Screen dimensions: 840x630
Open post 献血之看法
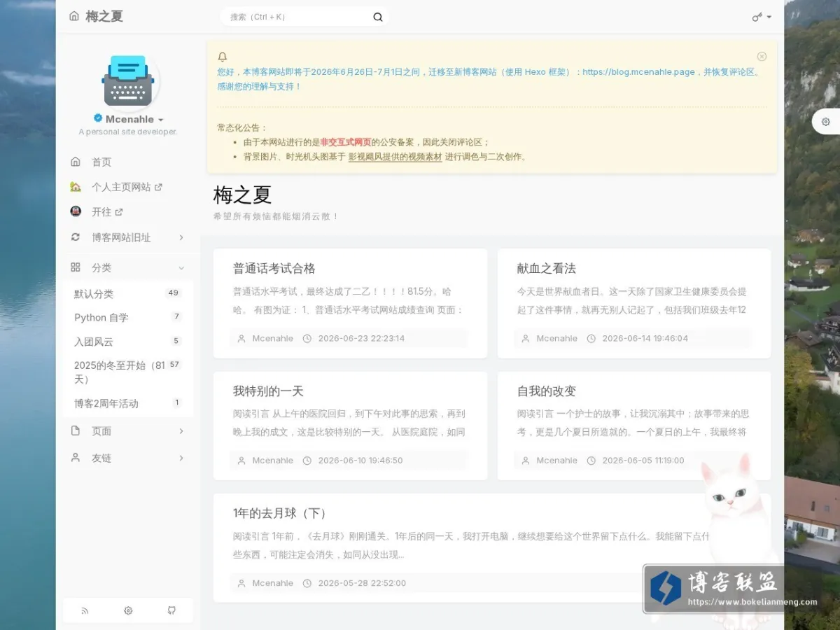tap(547, 269)
